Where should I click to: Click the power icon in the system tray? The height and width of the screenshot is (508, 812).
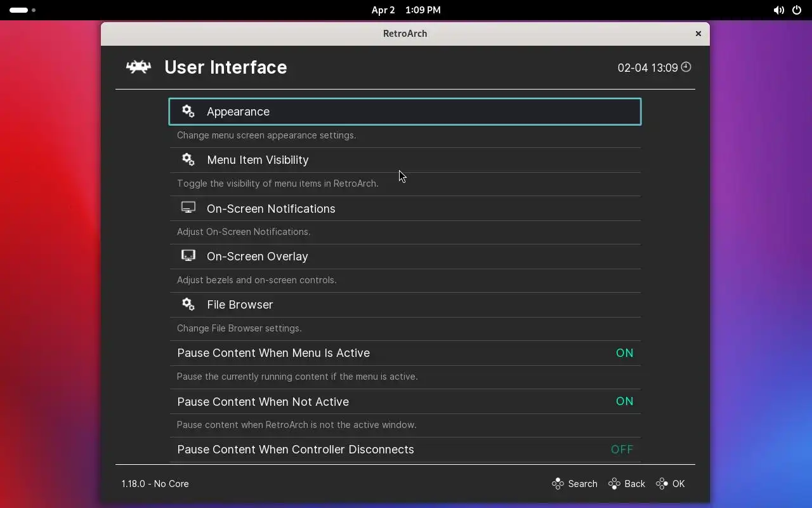pyautogui.click(x=797, y=10)
